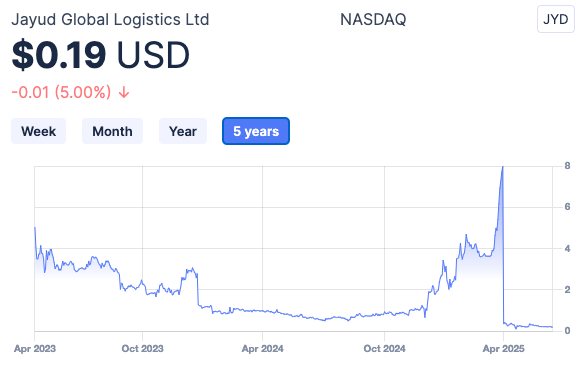584x366 pixels.
Task: Click the NASDAQ exchange label
Action: click(373, 19)
